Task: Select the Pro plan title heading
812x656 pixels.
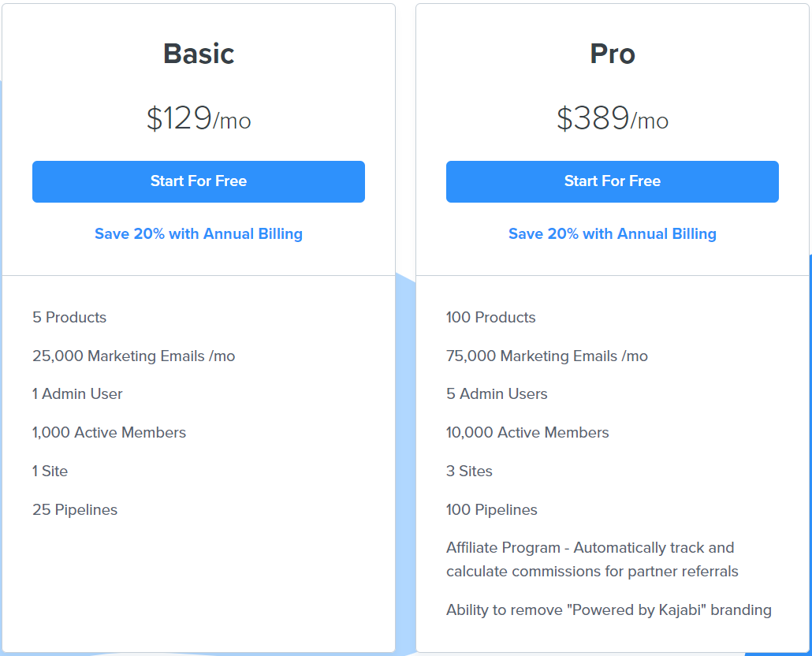Action: tap(613, 54)
